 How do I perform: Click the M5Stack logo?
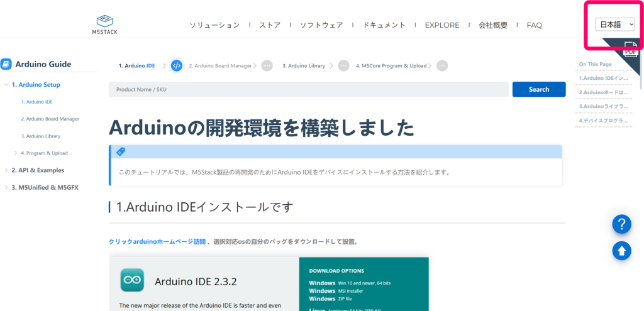tap(105, 25)
